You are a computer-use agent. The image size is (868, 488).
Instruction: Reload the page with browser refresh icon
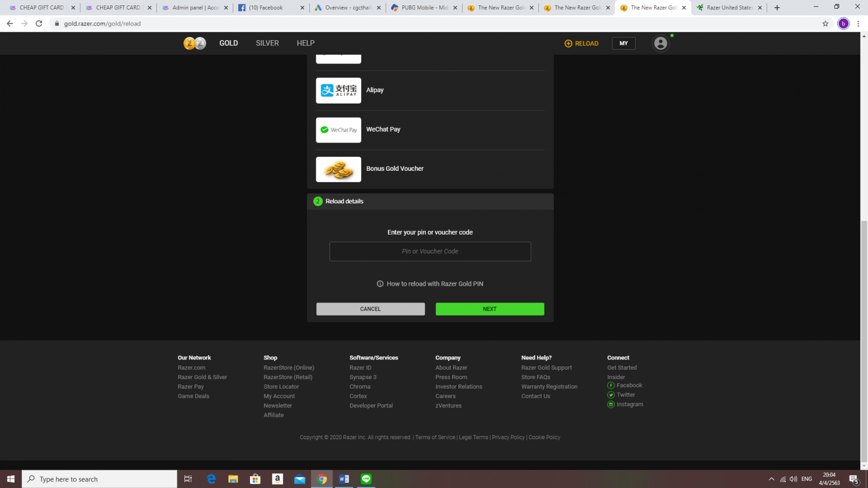(39, 23)
